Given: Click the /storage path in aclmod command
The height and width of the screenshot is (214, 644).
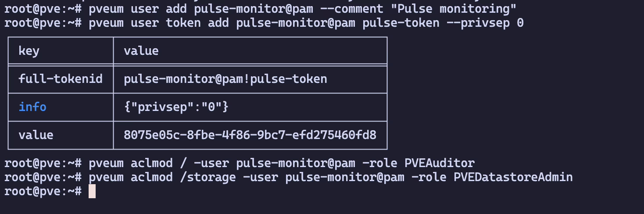Looking at the screenshot, I should tap(208, 178).
